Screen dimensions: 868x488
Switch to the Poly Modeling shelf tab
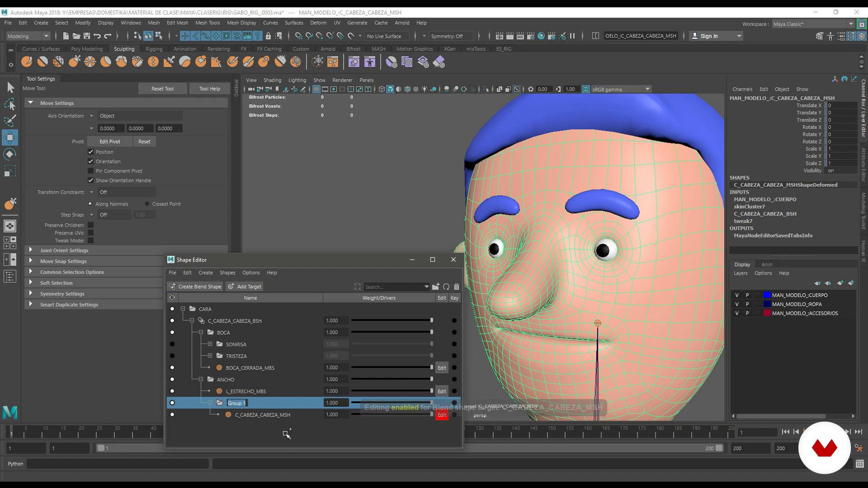(87, 49)
